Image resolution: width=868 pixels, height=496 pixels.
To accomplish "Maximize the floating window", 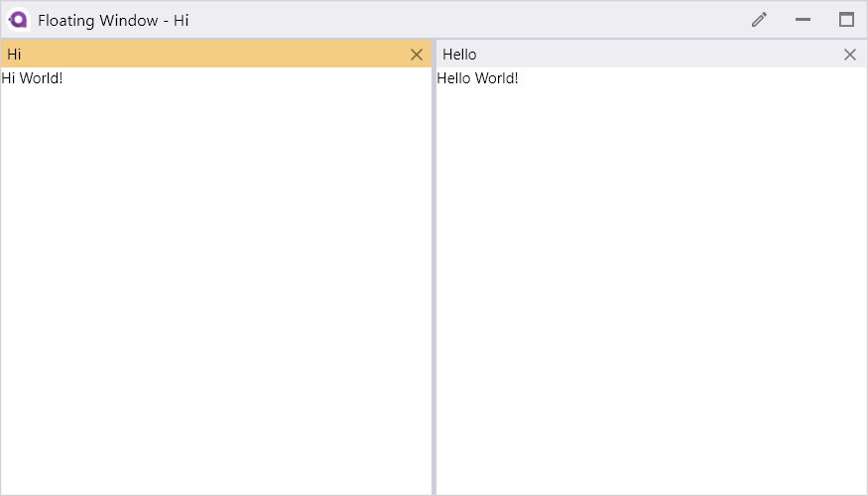I will [x=846, y=20].
